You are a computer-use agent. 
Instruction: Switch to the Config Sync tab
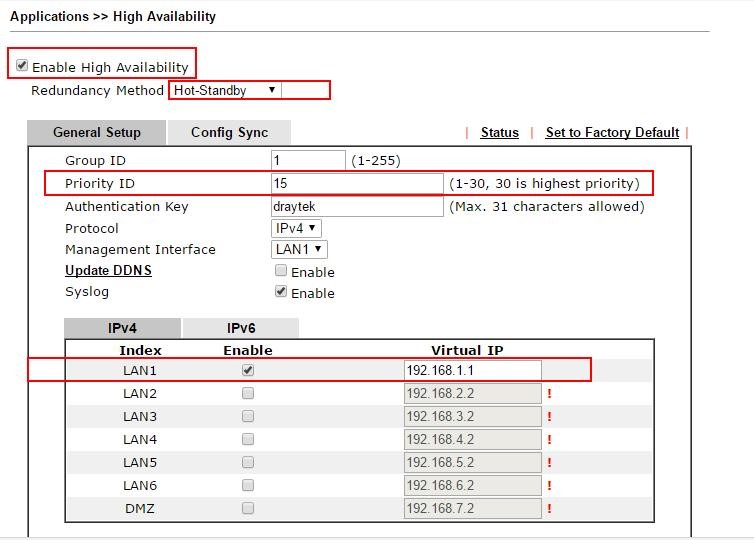(x=229, y=132)
